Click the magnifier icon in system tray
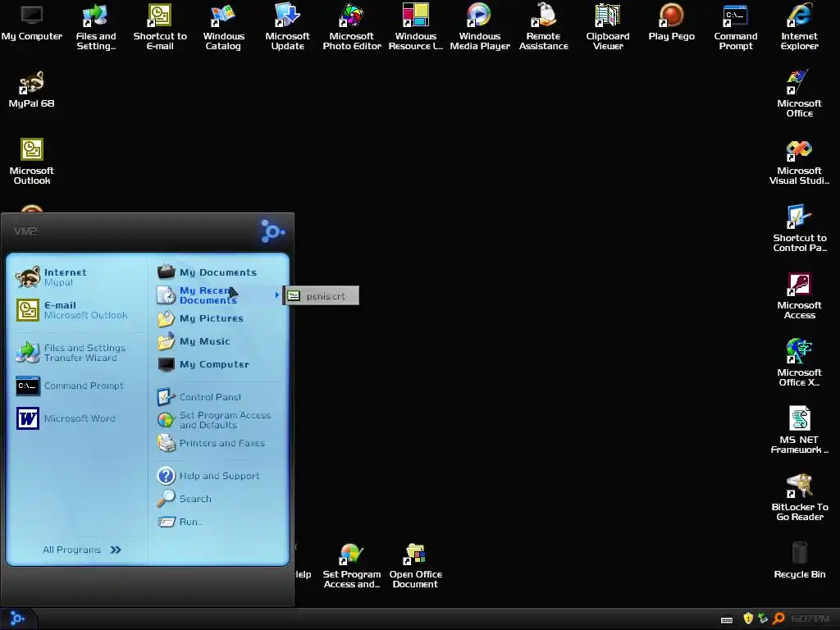This screenshot has height=630, width=840. click(x=778, y=619)
